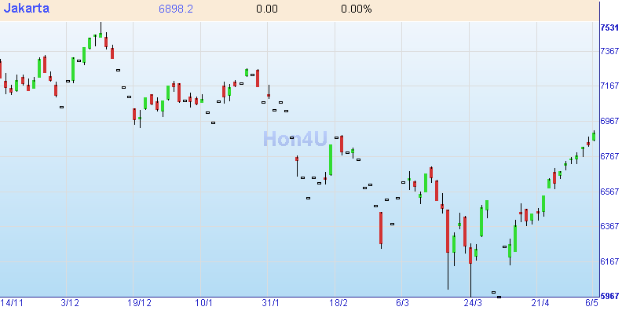The width and height of the screenshot is (644, 314).
Task: Click the 19/12 date label
Action: (x=140, y=303)
